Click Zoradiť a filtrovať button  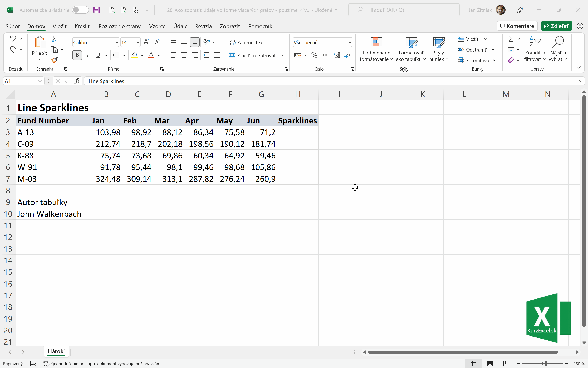point(535,49)
